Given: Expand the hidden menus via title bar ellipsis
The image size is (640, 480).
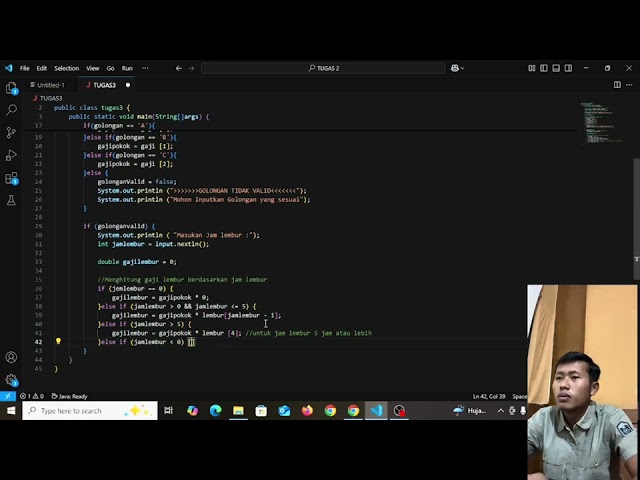Looking at the screenshot, I should click(x=145, y=68).
